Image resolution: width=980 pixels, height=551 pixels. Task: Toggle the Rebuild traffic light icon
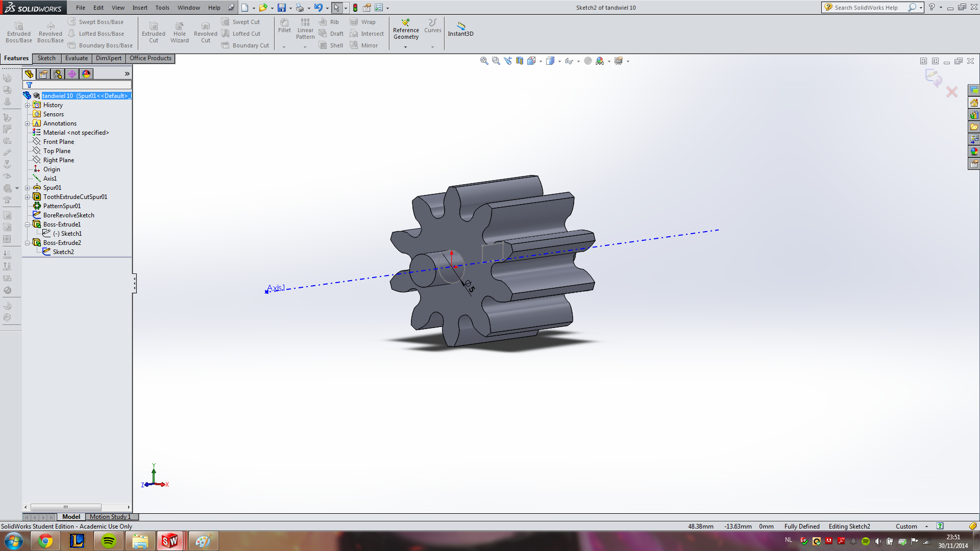coord(355,8)
